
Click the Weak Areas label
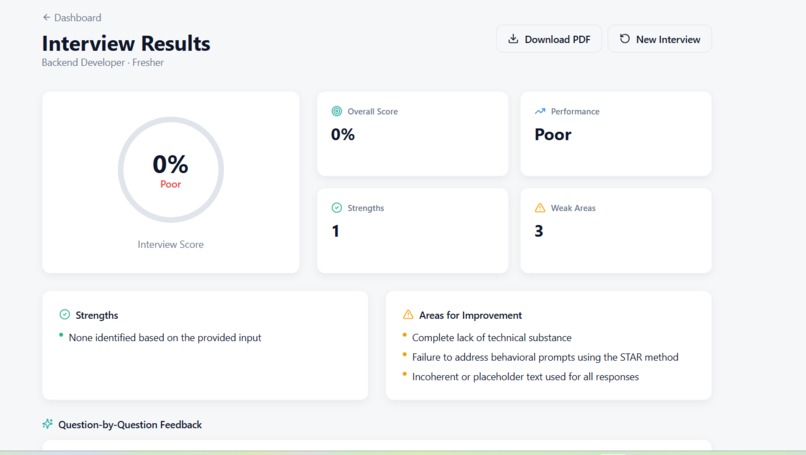click(573, 208)
